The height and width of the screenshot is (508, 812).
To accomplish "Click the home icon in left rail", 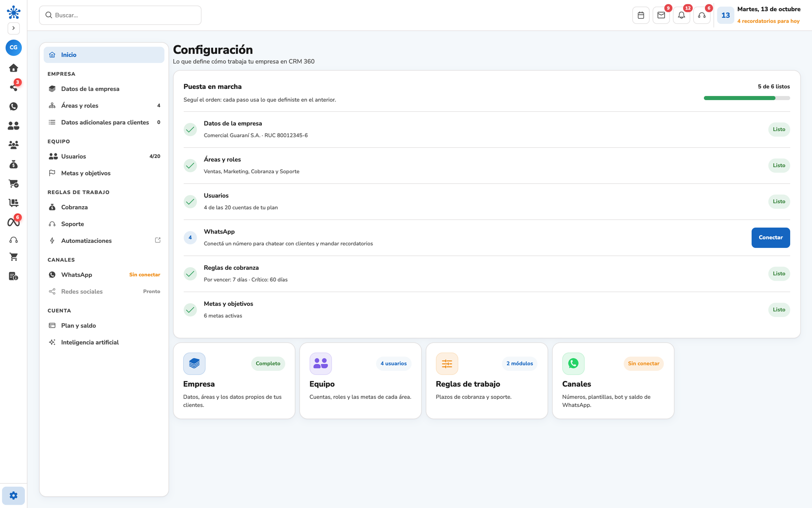I will (14, 68).
